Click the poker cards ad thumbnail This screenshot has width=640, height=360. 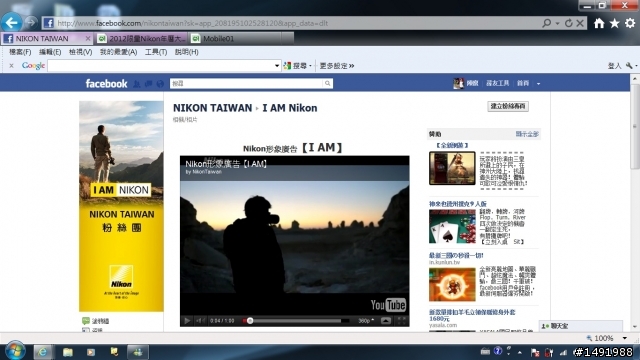[452, 226]
